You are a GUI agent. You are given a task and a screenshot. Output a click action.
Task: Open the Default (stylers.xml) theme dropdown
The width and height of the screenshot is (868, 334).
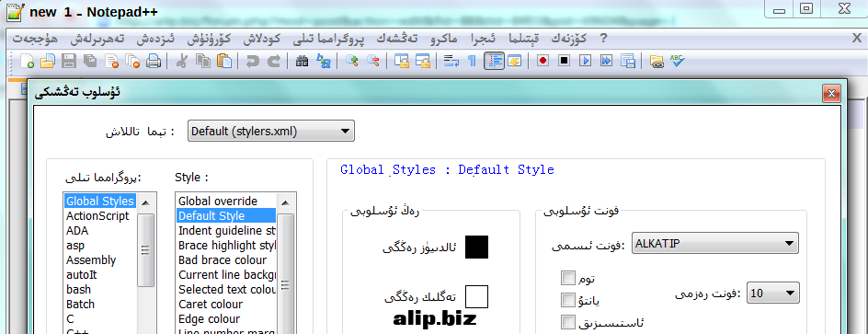[x=271, y=132]
